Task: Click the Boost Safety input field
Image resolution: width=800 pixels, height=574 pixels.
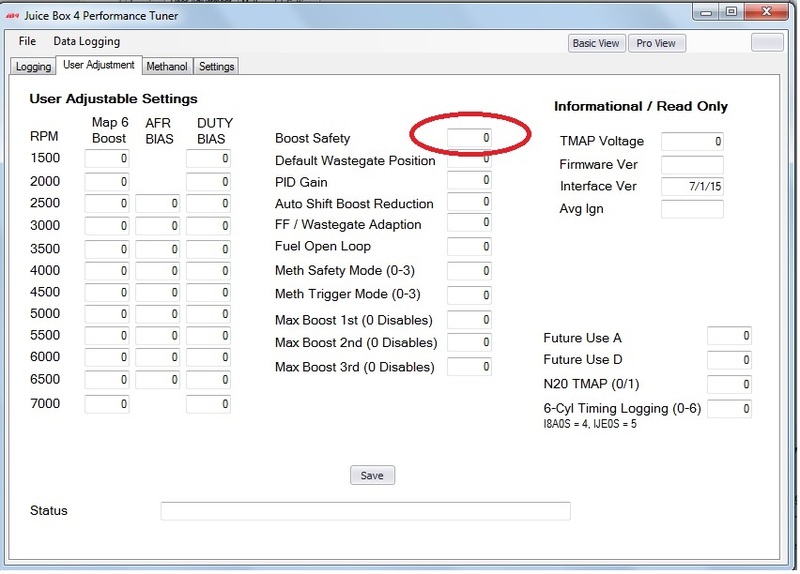Action: [x=469, y=138]
